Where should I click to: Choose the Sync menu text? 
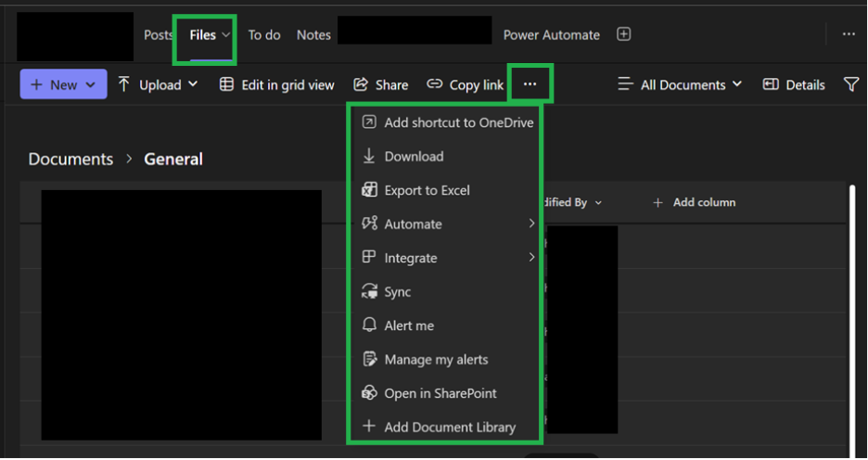398,292
